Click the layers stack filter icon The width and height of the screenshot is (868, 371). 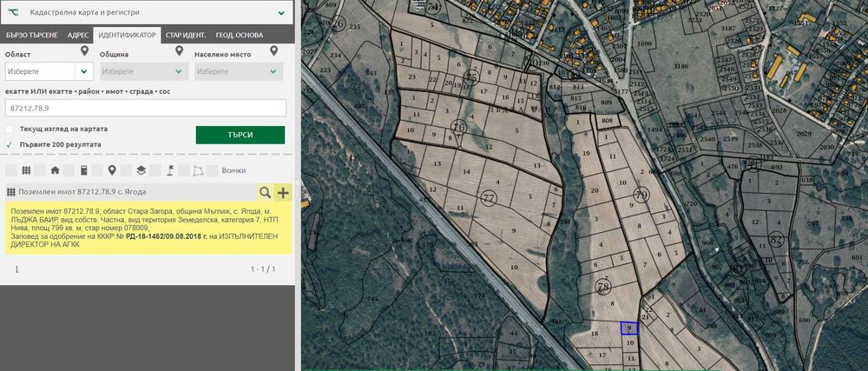pyautogui.click(x=141, y=170)
